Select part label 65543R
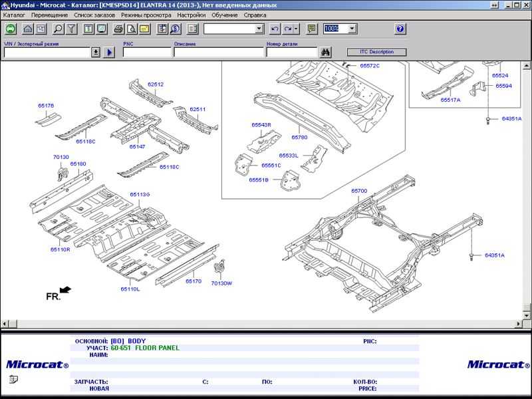 pyautogui.click(x=261, y=125)
